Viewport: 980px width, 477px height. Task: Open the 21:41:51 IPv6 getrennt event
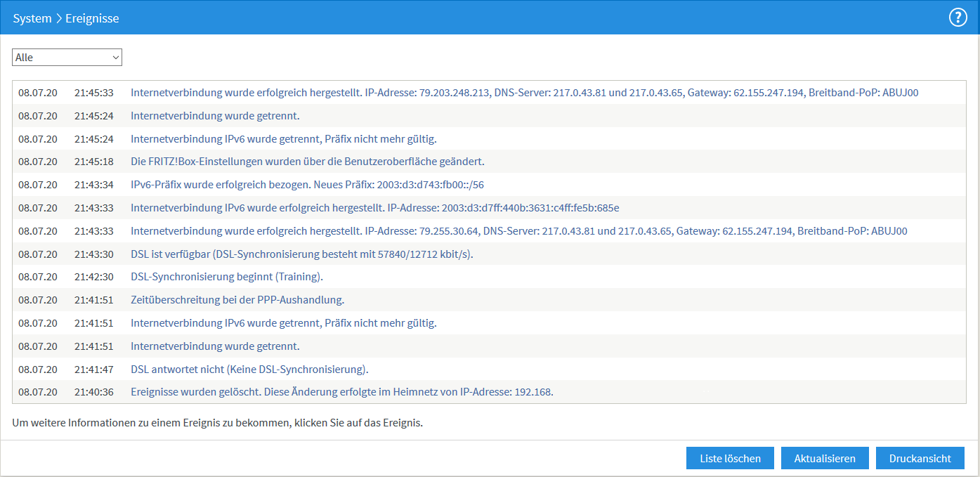click(283, 323)
